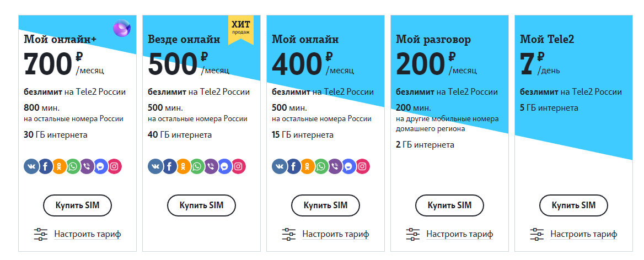This screenshot has height=260, width=644.
Task: Click Viber icon in Мой онлайн+ card
Action: point(88,166)
